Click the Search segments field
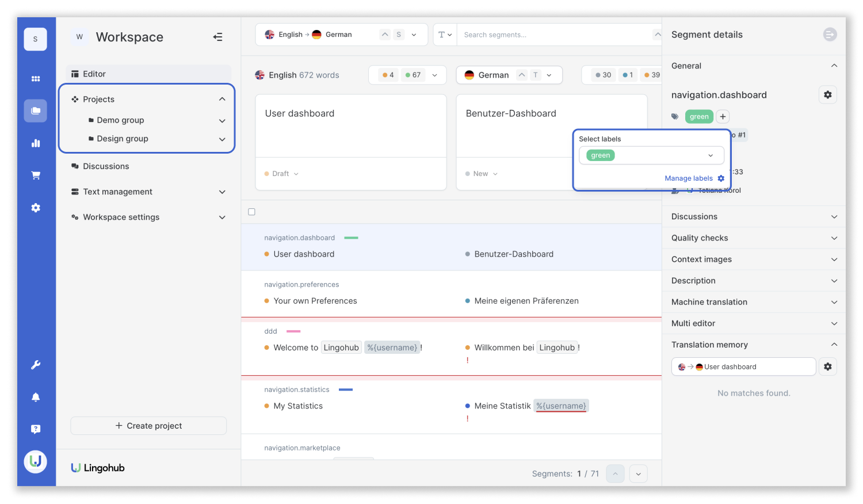 click(555, 35)
